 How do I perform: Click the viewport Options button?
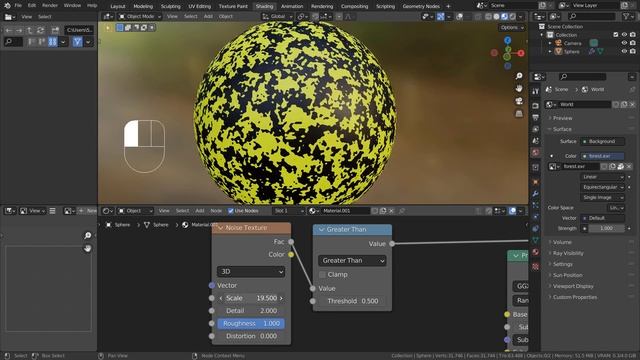point(511,28)
